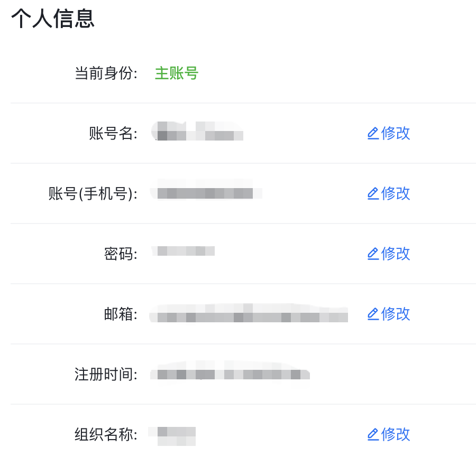Select 修改 text link to change 密码
The width and height of the screenshot is (476, 466).
pos(396,254)
